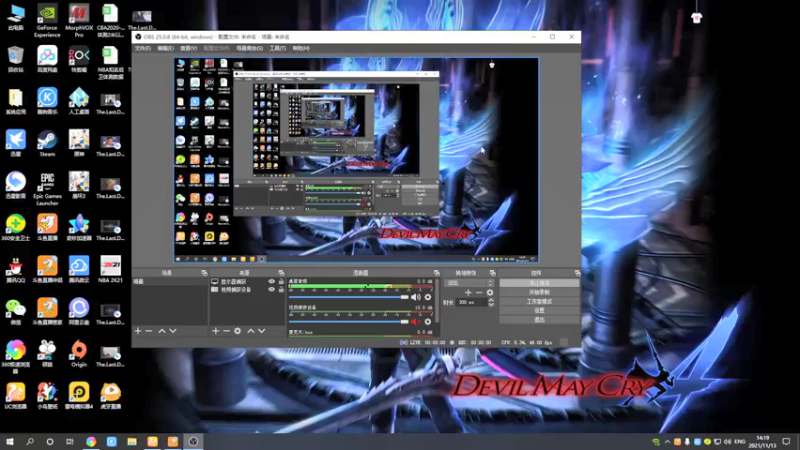Click the OBS icon on the taskbar
This screenshot has height=450, width=800.
coord(193,441)
